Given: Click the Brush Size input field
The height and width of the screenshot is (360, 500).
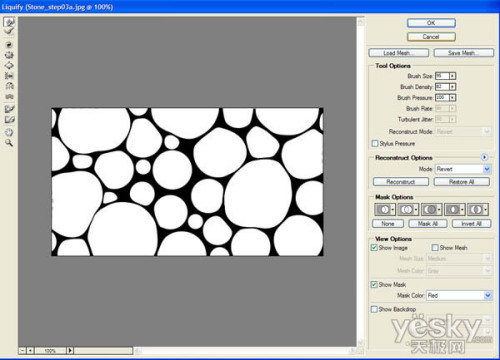Looking at the screenshot, I should point(442,76).
